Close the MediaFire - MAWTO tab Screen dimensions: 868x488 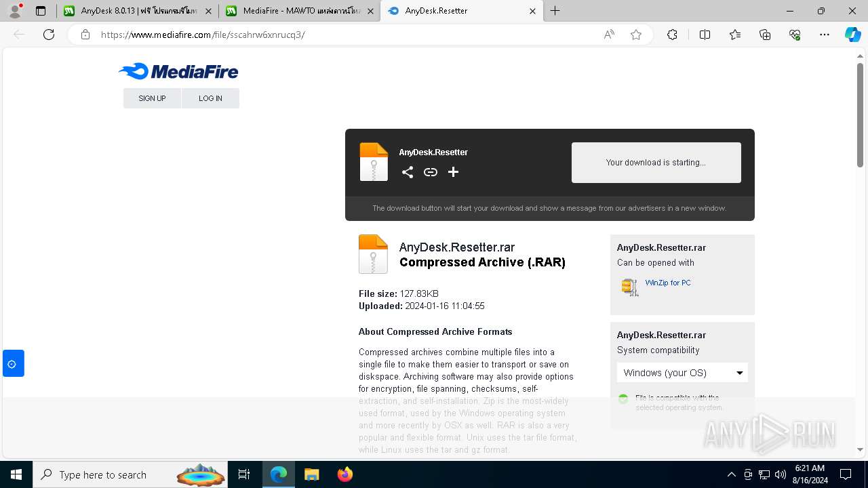370,11
